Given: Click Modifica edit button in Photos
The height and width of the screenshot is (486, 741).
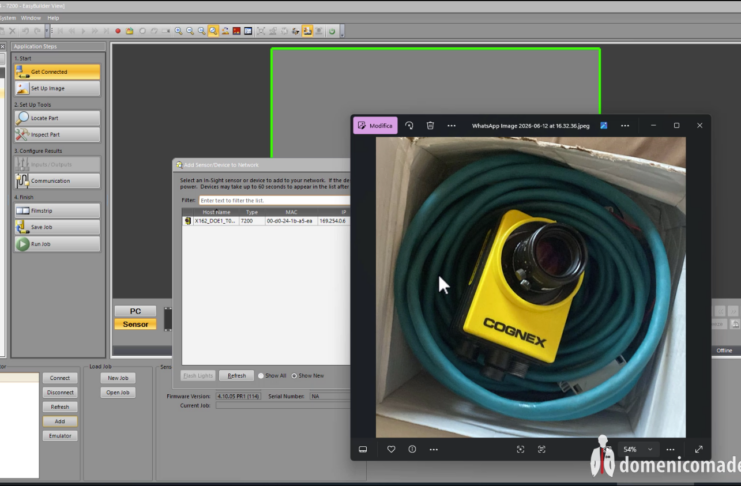Looking at the screenshot, I should tap(375, 125).
